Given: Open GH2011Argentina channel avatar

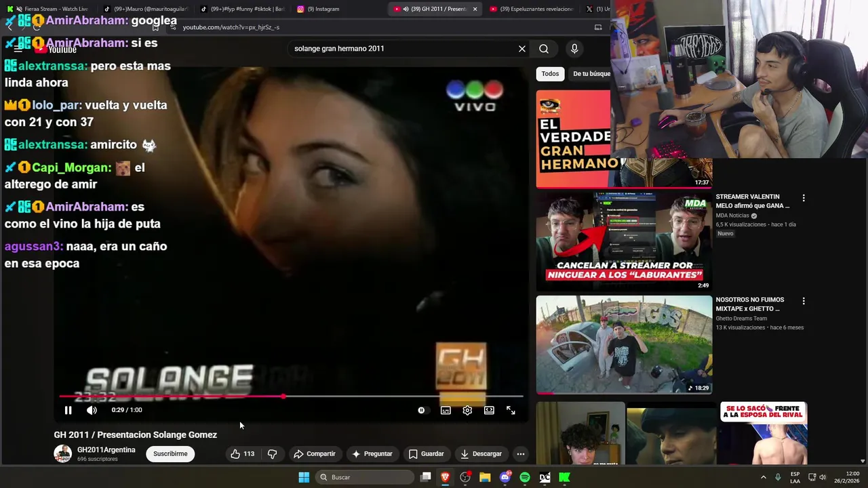Looking at the screenshot, I should 63,454.
